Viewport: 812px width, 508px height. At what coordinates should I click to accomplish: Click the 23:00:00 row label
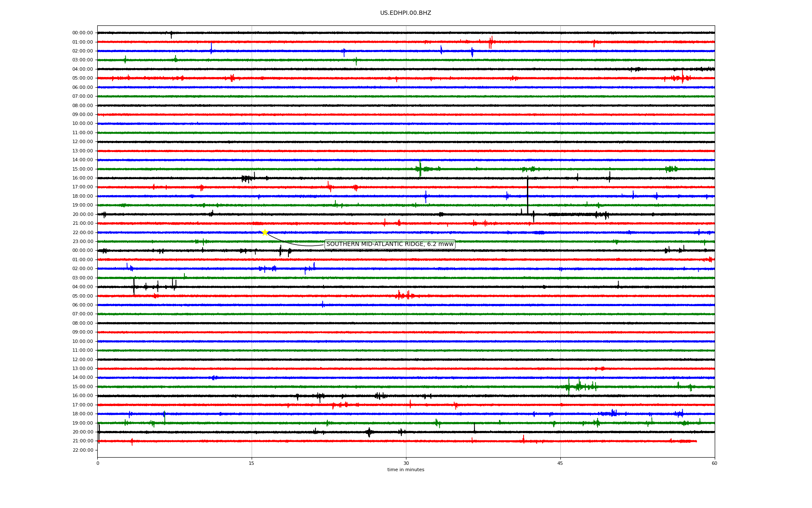pyautogui.click(x=82, y=242)
